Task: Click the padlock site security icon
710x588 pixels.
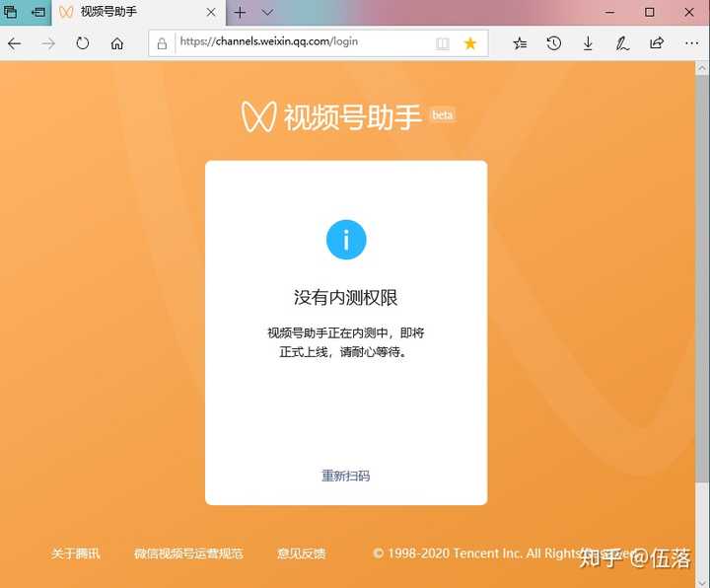Action: 162,43
